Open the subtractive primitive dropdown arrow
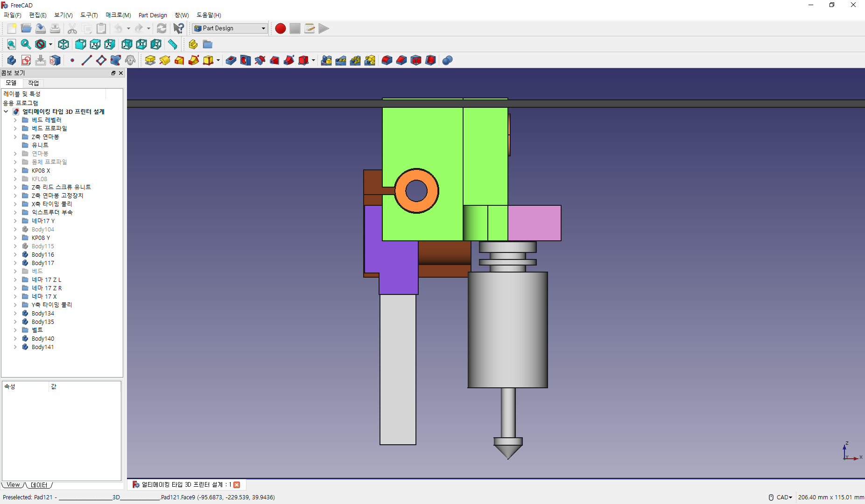865x504 pixels. click(x=313, y=60)
